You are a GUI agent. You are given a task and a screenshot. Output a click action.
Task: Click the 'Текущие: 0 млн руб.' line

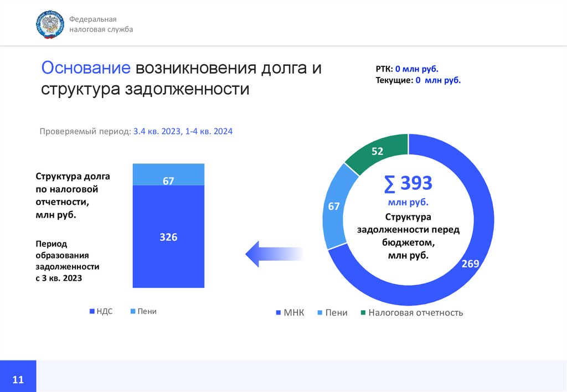pyautogui.click(x=418, y=80)
